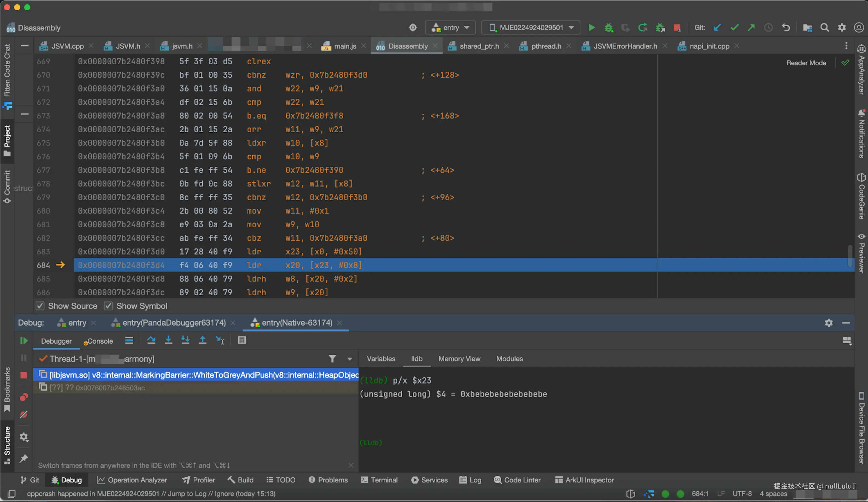Toggle the Show Source checkbox

coord(40,306)
